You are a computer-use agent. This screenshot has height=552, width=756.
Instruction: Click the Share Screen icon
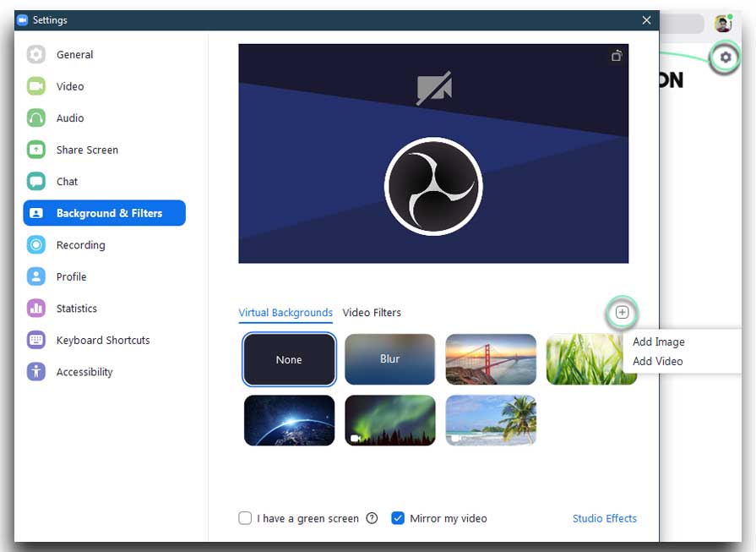click(x=36, y=150)
